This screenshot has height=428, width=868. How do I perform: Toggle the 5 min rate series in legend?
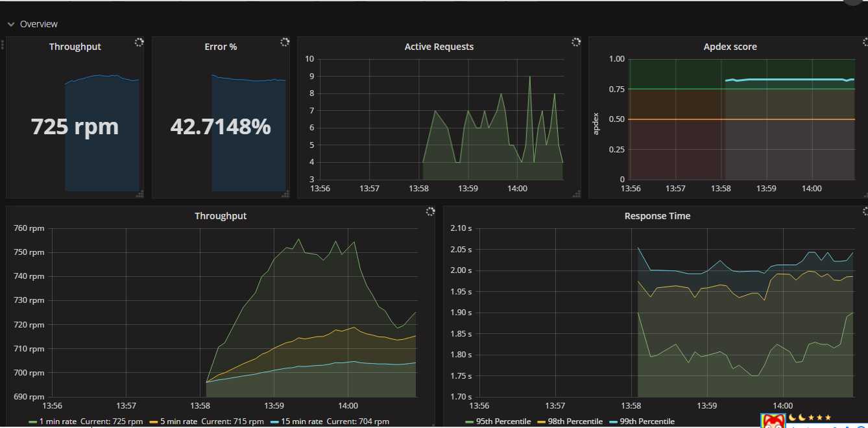coord(178,422)
